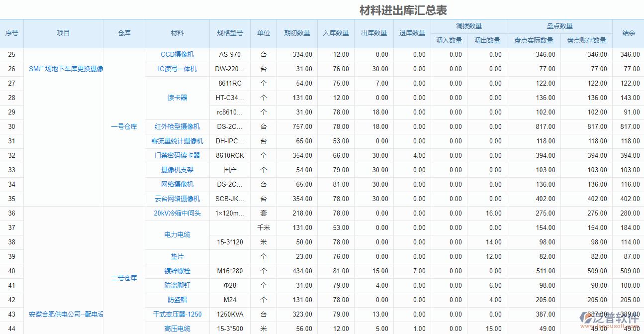Click the 序号 column header

click(11, 33)
